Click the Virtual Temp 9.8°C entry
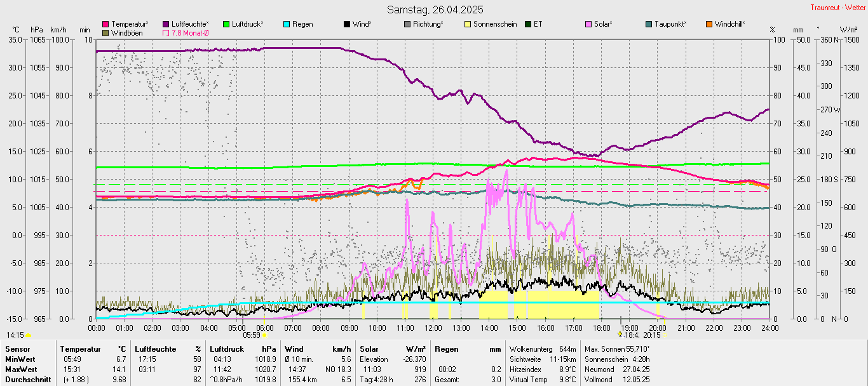This screenshot has width=868, height=386. click(543, 380)
